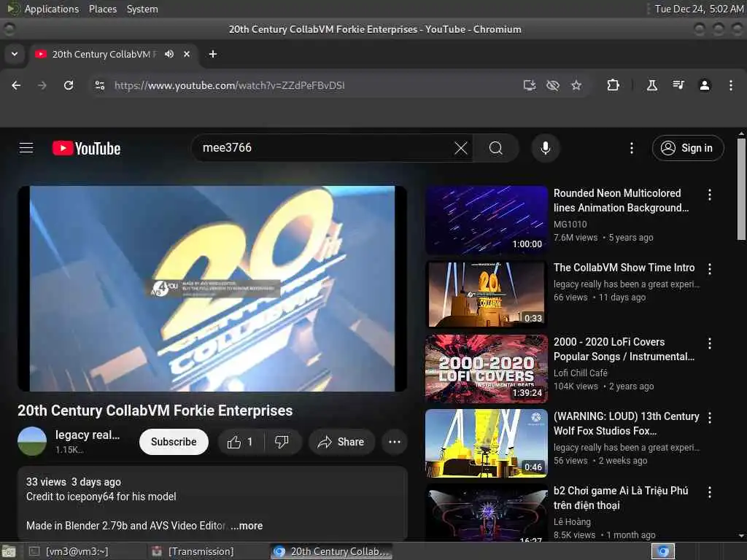747x560 pixels.
Task: Open options menu for Rounded Neon video
Action: (710, 194)
